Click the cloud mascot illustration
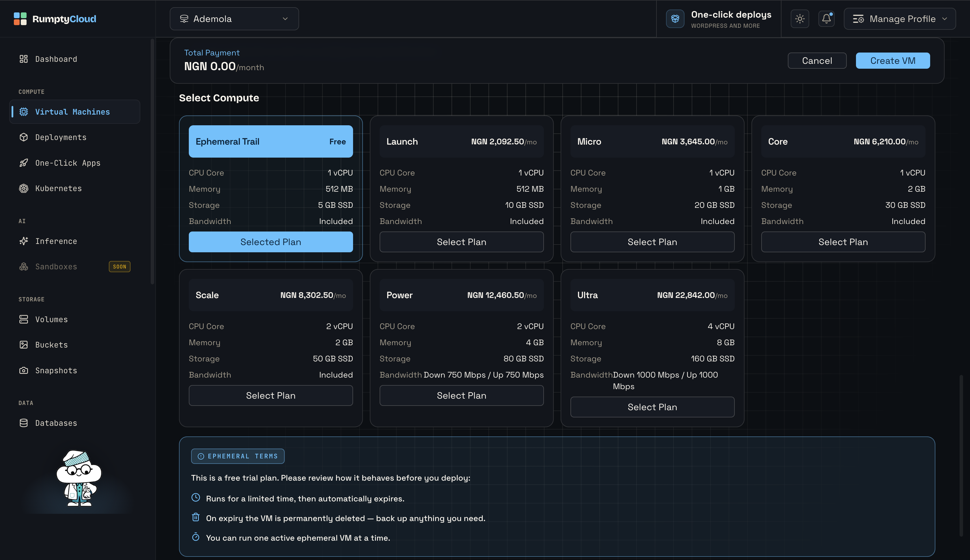Image resolution: width=970 pixels, height=560 pixels. [x=79, y=479]
